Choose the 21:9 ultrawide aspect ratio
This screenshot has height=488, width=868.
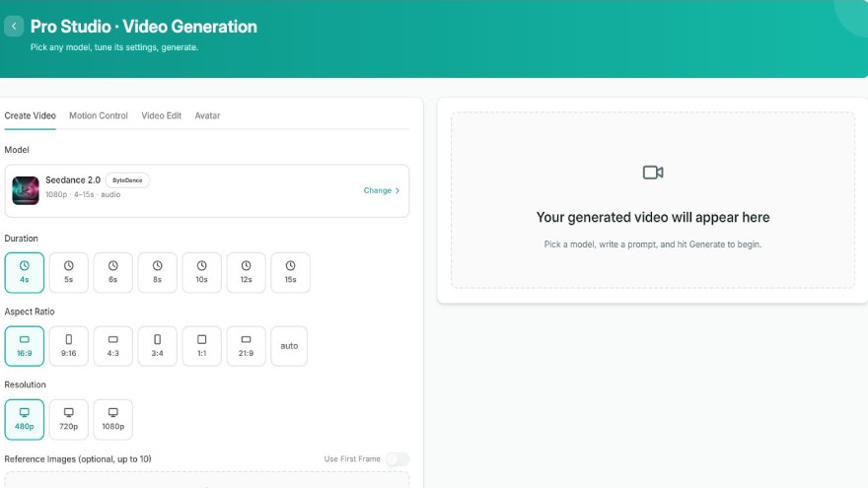246,346
